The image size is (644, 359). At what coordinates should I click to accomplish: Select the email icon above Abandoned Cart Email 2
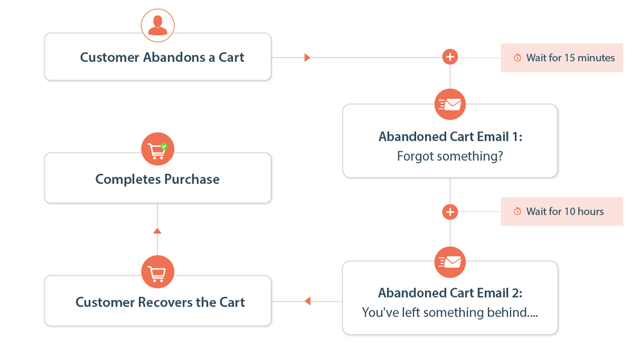(450, 262)
